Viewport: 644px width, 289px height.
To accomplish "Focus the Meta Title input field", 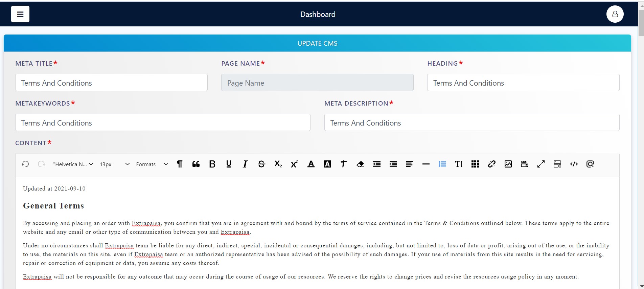I will tap(111, 83).
